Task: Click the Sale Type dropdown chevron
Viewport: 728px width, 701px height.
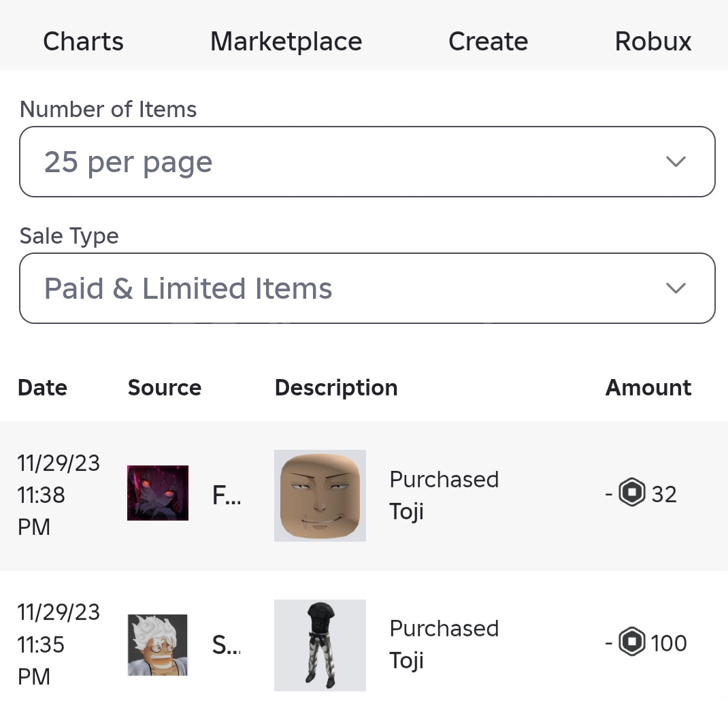Action: (675, 289)
